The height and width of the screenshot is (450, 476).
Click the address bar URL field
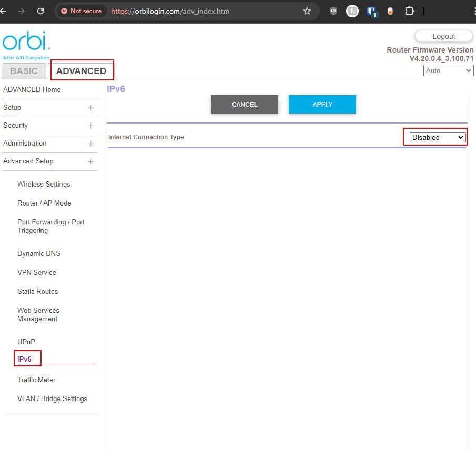200,11
